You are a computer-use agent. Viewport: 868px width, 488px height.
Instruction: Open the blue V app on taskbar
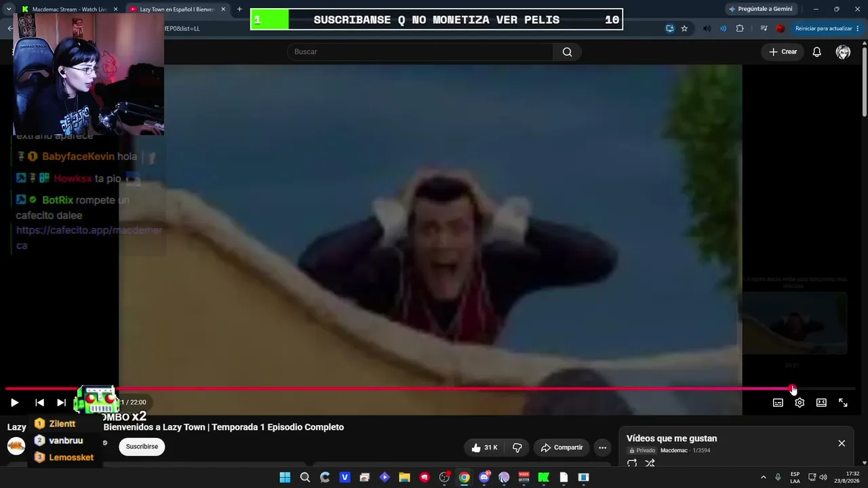[344, 477]
